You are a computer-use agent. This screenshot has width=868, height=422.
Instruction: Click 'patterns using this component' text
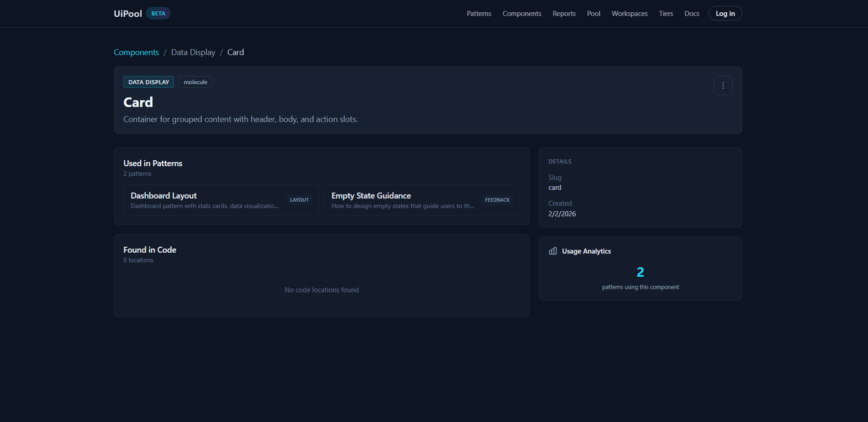[x=640, y=287]
